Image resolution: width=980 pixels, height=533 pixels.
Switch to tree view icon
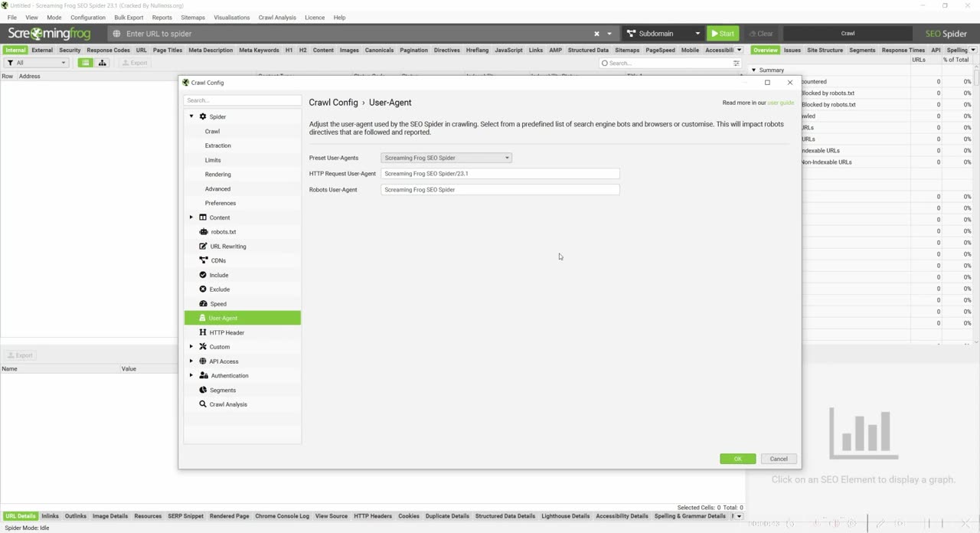pos(102,63)
